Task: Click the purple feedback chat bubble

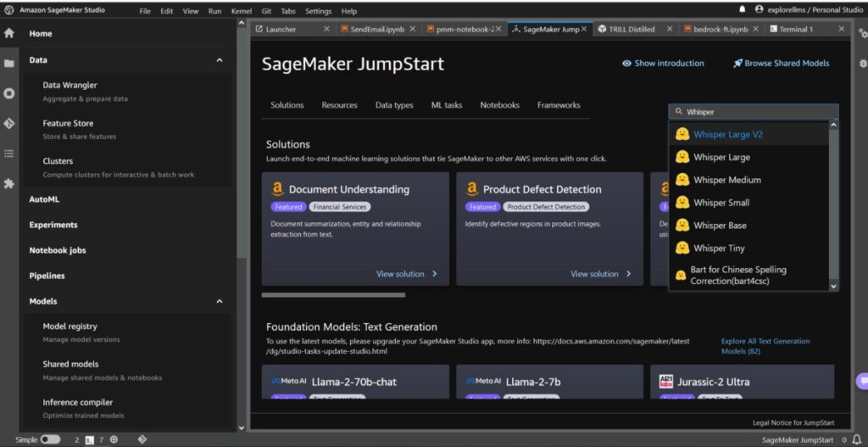Action: pos(862,381)
